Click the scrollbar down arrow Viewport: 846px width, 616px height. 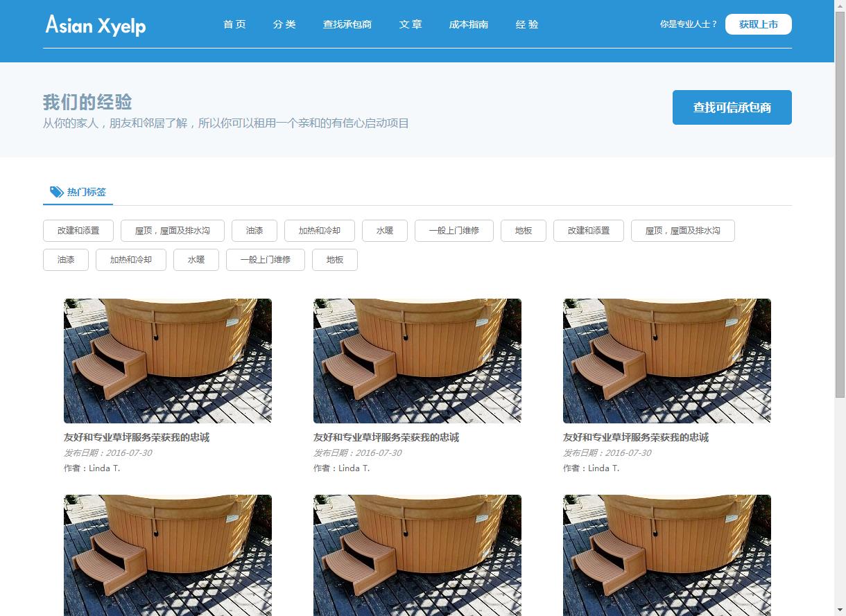pyautogui.click(x=840, y=610)
